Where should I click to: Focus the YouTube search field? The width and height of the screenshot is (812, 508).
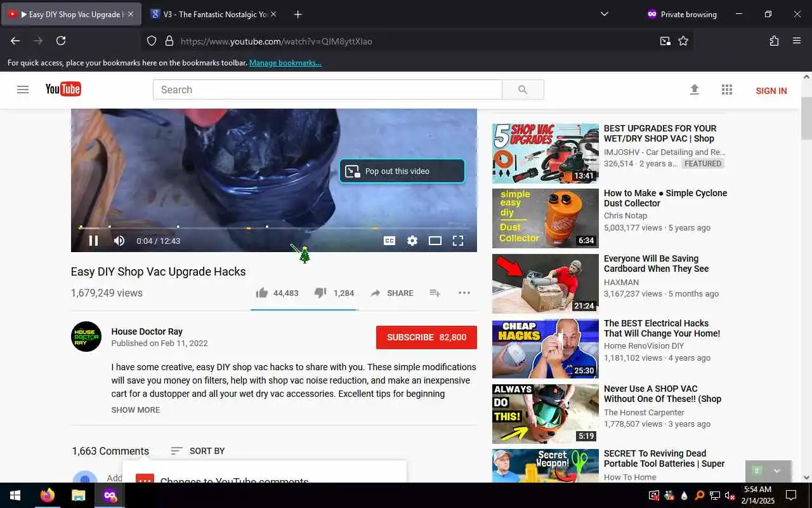point(327,90)
